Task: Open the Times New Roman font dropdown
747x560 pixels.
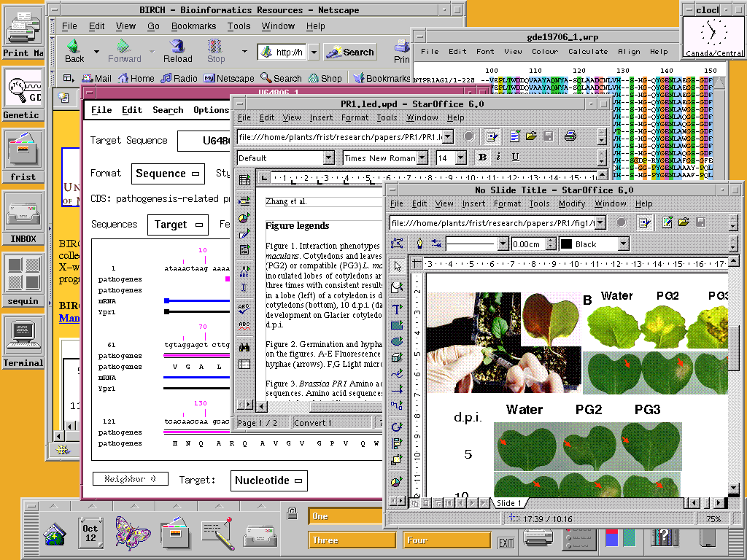Action: (x=422, y=157)
